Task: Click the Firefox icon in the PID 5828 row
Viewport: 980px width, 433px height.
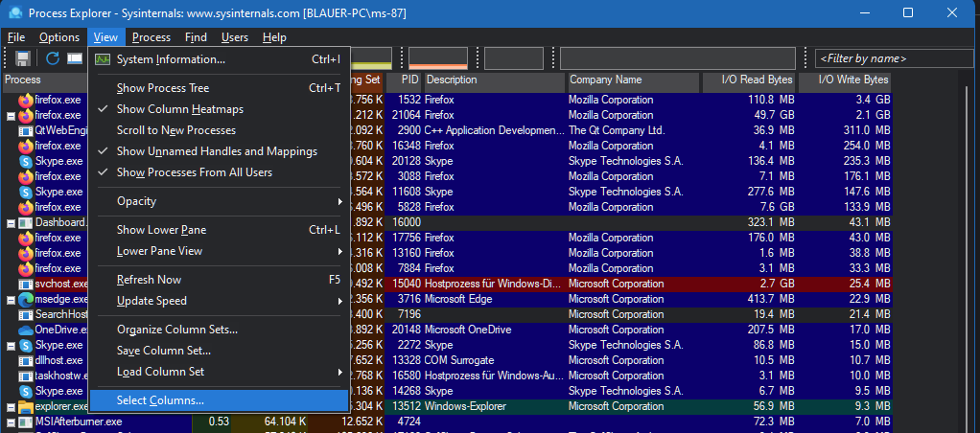Action: tap(26, 208)
